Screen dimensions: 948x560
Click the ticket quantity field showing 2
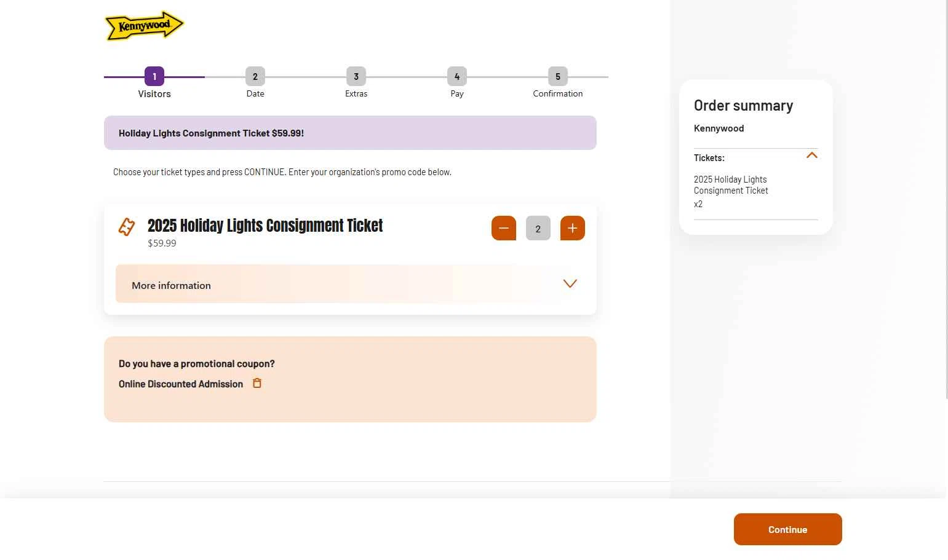[538, 229]
